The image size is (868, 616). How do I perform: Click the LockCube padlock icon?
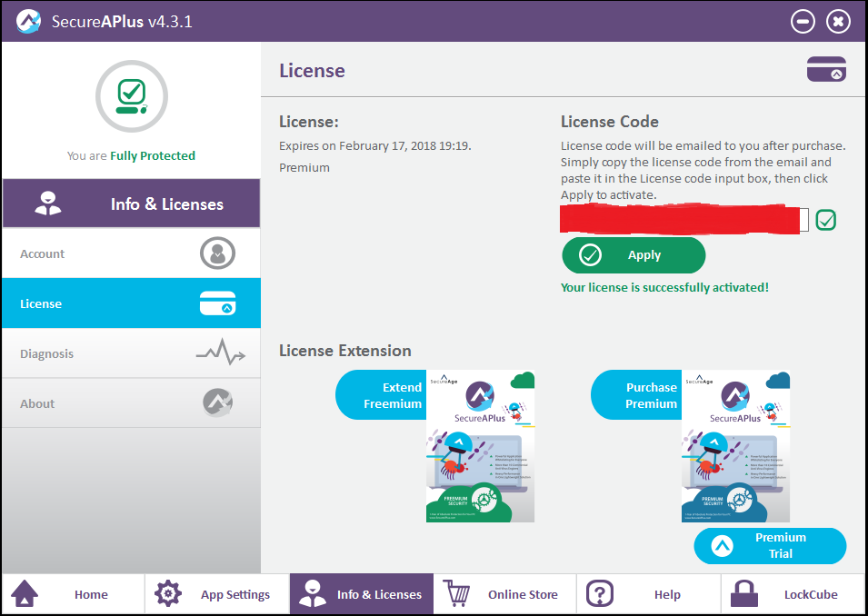[744, 594]
